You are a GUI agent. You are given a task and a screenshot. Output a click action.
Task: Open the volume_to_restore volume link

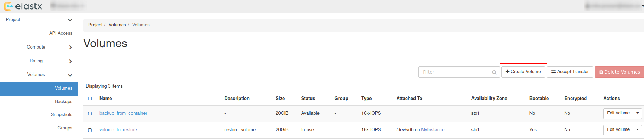(x=118, y=130)
